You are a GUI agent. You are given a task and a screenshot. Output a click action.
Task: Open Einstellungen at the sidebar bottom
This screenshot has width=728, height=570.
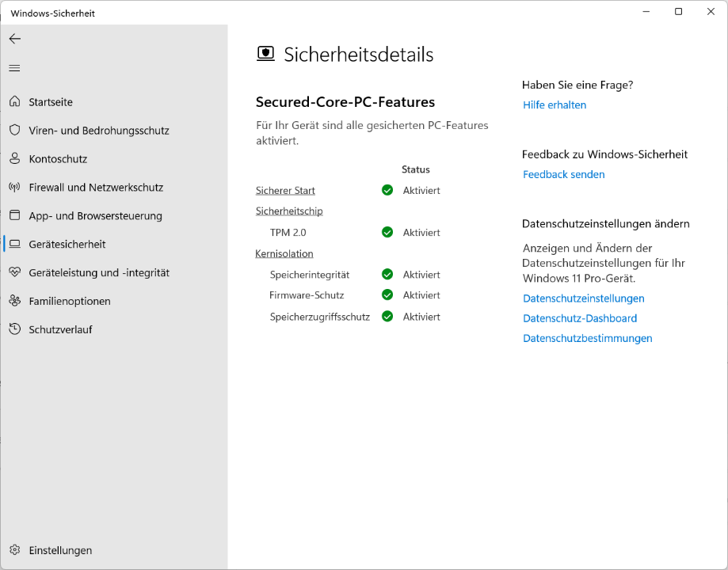[x=60, y=550]
